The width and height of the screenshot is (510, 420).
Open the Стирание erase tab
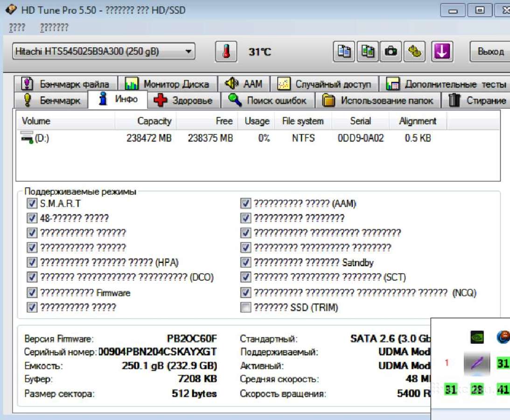476,100
